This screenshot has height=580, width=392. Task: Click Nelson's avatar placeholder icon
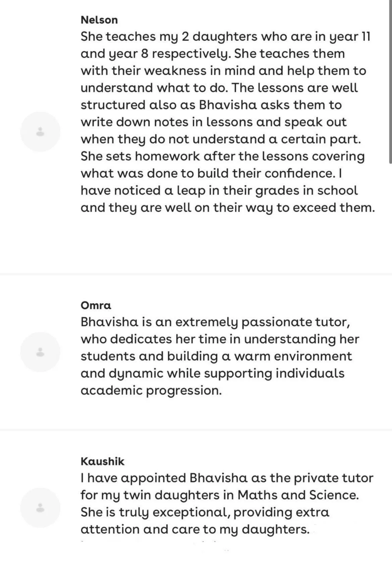[40, 132]
